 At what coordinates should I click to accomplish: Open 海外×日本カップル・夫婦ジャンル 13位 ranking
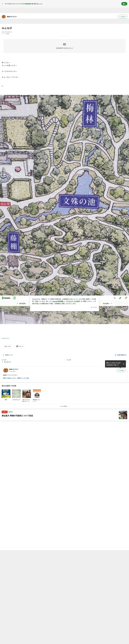click(16, 378)
